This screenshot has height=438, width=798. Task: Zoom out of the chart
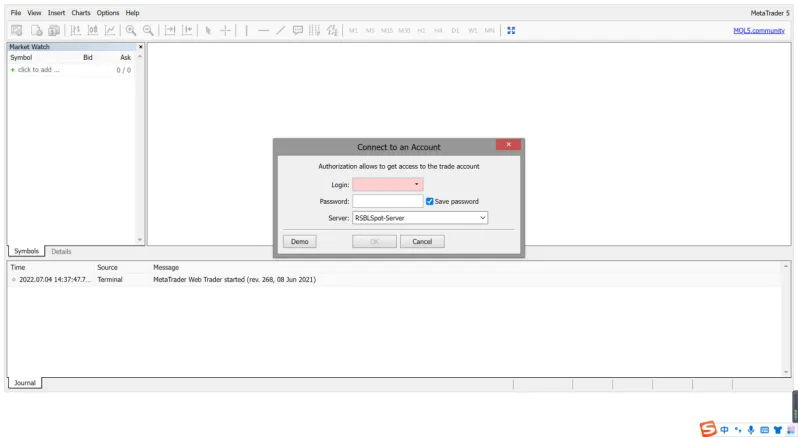(x=148, y=31)
